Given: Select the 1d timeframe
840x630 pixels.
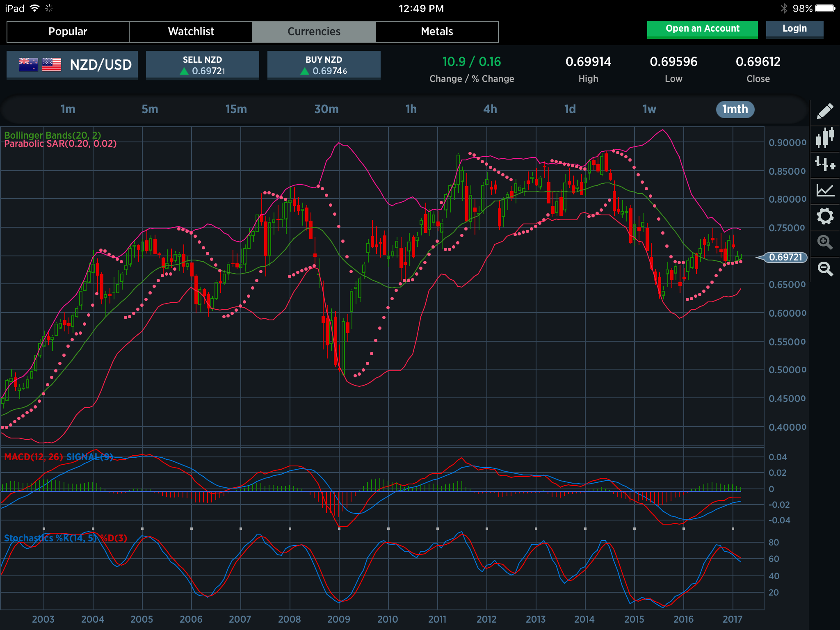Looking at the screenshot, I should pos(570,110).
